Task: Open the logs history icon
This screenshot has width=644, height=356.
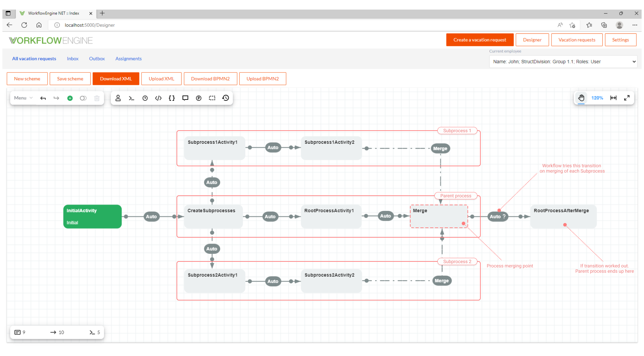Action: pos(226,98)
